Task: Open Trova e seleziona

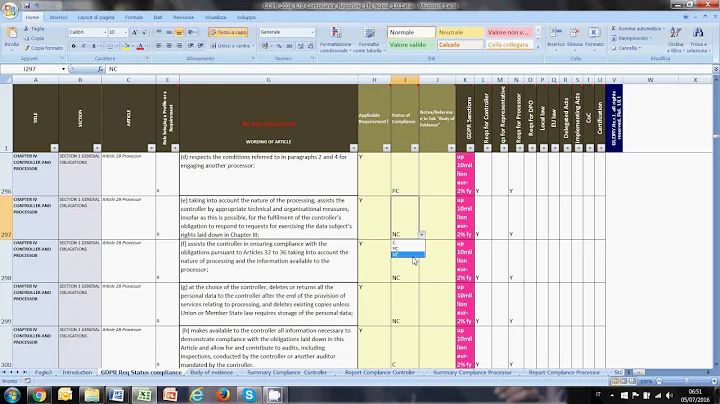Action: click(698, 39)
